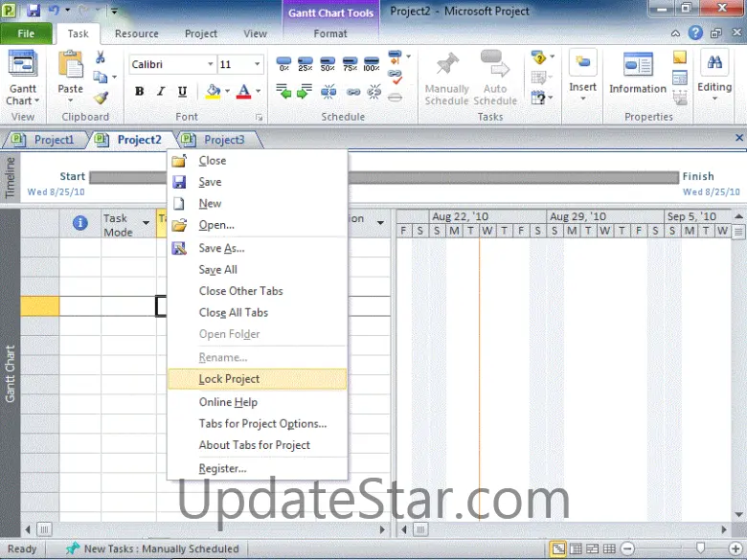Open the background color dropdown arrow

click(x=227, y=91)
